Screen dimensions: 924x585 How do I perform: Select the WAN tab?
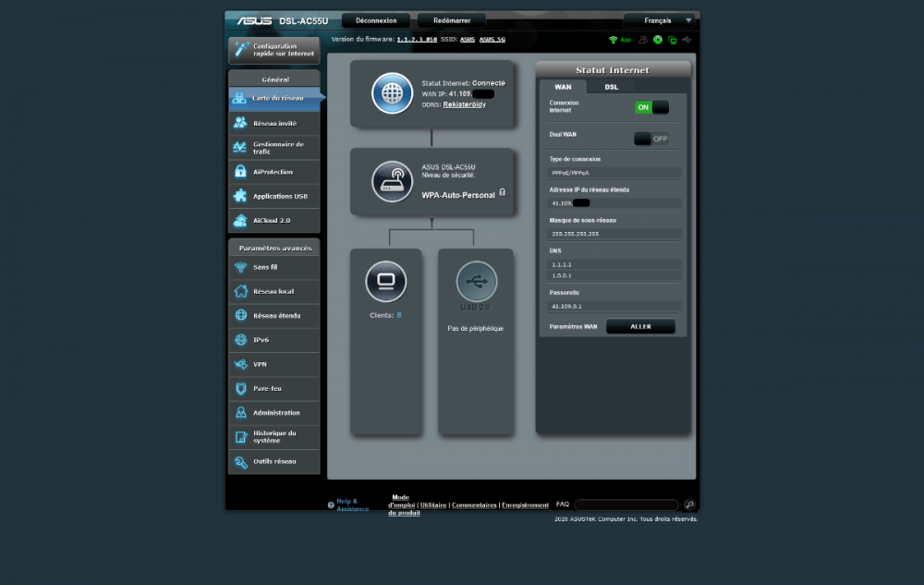pos(563,87)
